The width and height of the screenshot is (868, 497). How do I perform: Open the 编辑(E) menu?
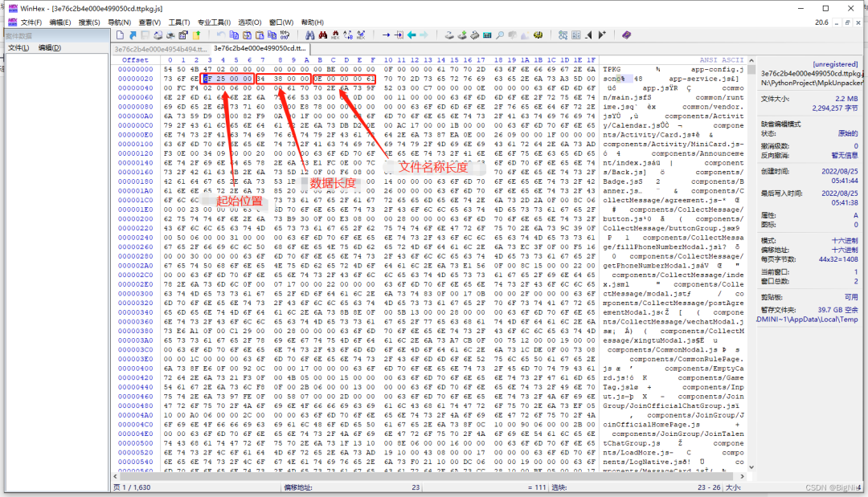(59, 22)
